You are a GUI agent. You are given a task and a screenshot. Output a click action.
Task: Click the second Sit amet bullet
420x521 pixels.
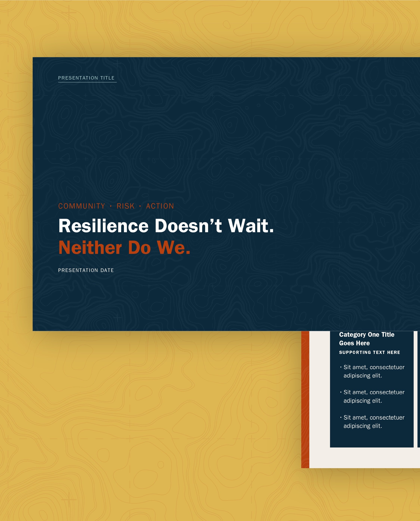coord(372,396)
